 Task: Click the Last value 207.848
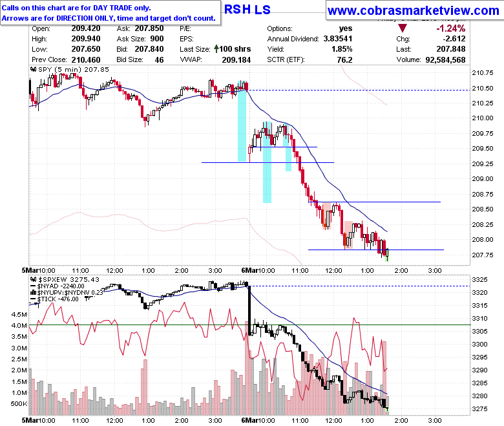pyautogui.click(x=451, y=49)
